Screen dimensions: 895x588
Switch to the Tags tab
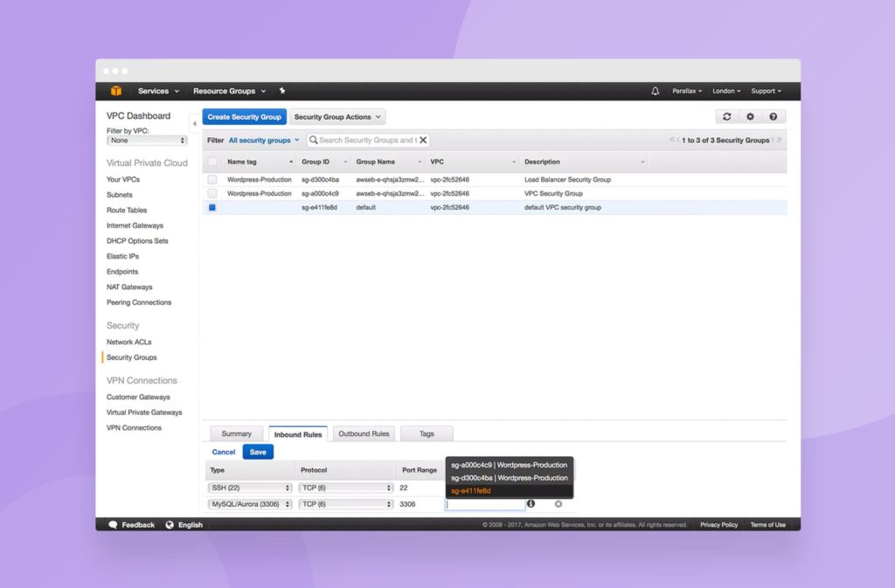pos(427,434)
